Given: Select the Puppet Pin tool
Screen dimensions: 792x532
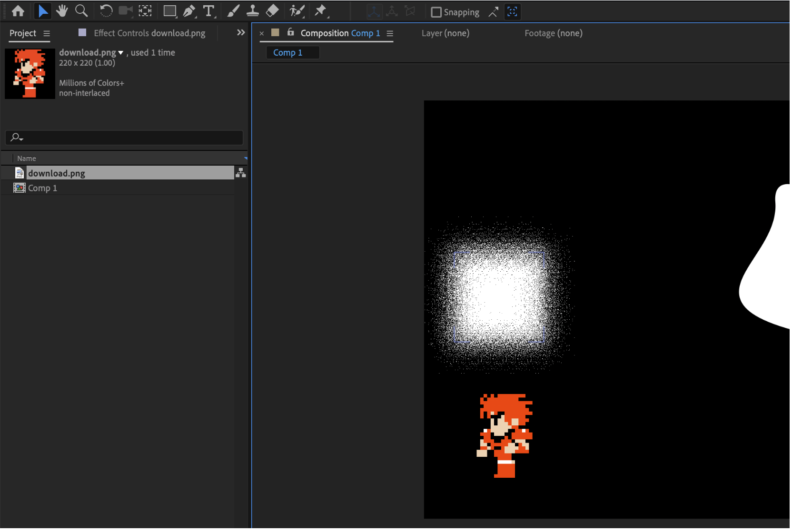Looking at the screenshot, I should [321, 11].
